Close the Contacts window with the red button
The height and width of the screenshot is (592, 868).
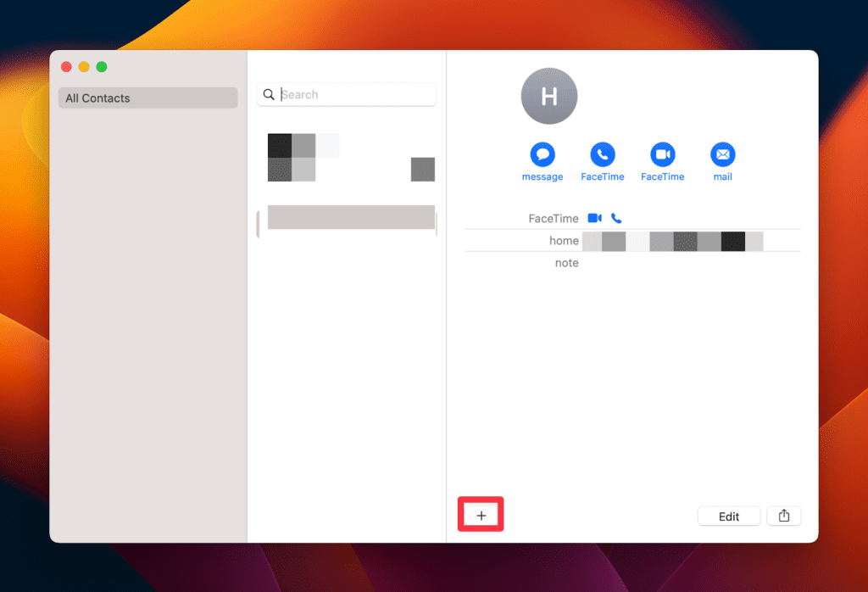tap(66, 67)
